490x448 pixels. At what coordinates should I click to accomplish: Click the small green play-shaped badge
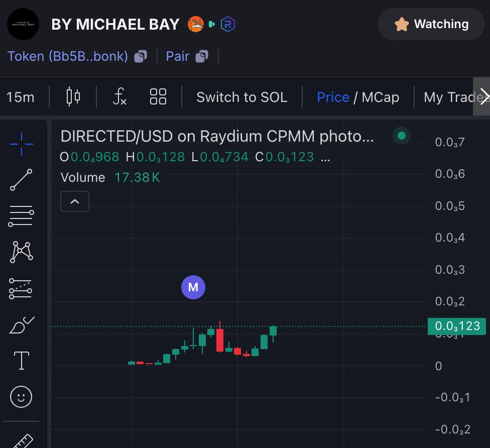(x=212, y=24)
